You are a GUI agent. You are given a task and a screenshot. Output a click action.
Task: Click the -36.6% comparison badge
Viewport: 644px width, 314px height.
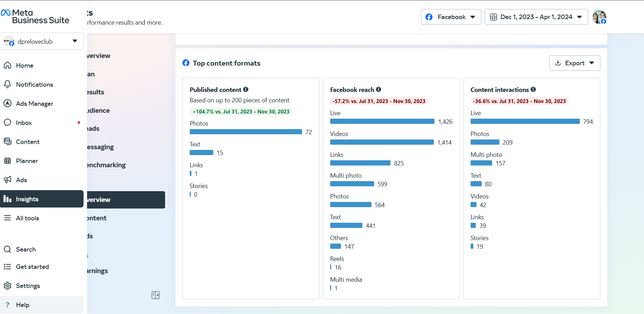(520, 101)
